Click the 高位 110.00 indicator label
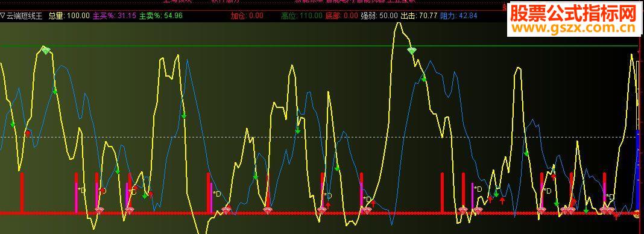 coord(302,16)
